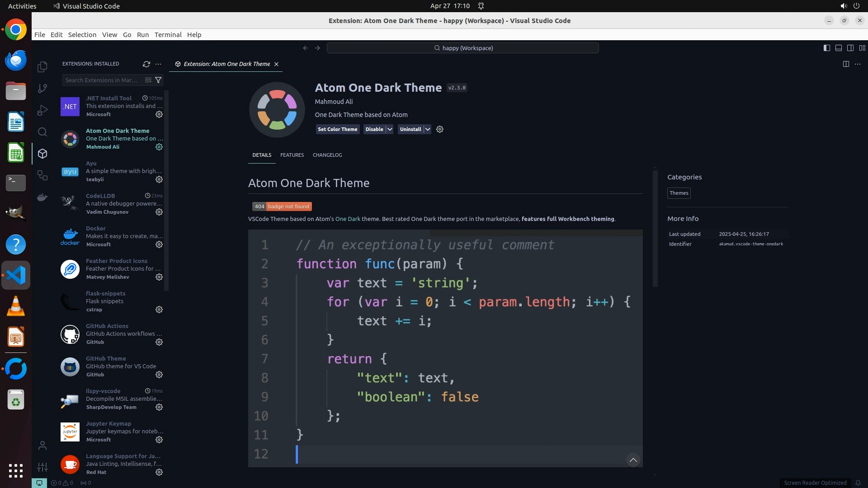This screenshot has width=868, height=488.
Task: Follow the One Dark link in description
Action: click(348, 219)
